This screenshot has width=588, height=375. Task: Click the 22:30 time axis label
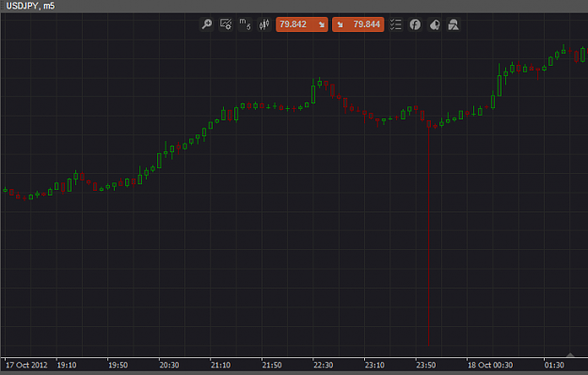[x=324, y=365]
